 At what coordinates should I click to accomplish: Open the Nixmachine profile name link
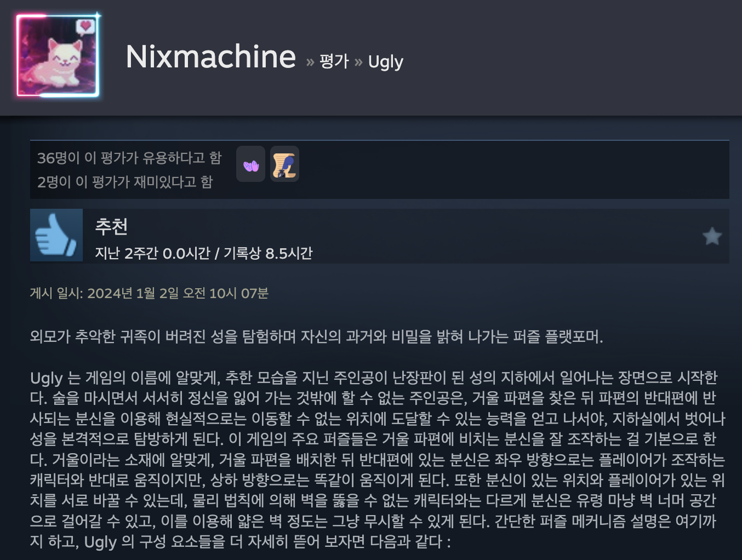click(x=211, y=56)
